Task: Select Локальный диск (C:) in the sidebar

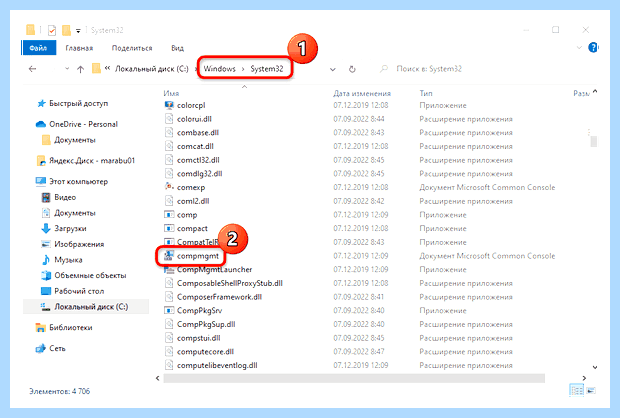Action: pyautogui.click(x=86, y=307)
